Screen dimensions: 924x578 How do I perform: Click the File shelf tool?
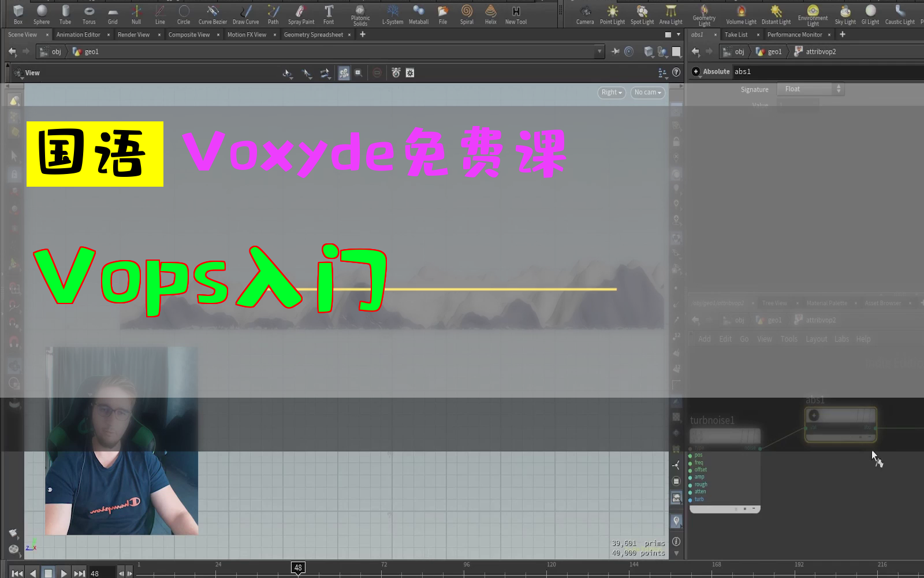[443, 14]
